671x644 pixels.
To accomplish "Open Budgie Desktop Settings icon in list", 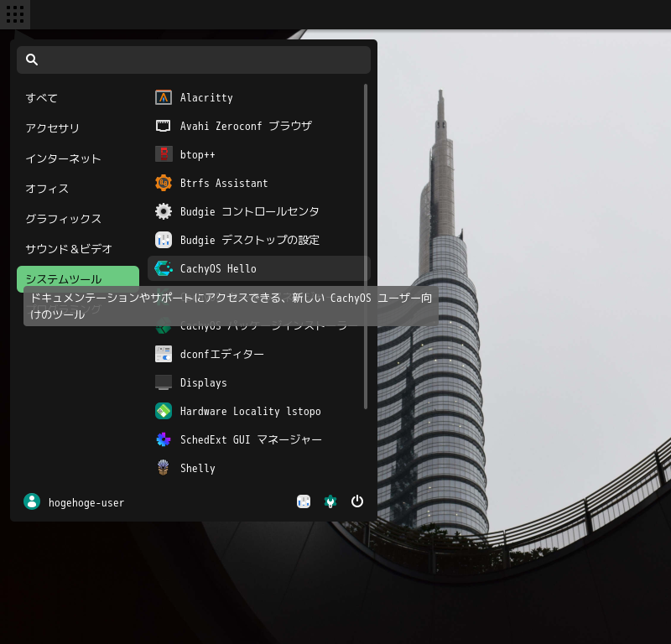I will (x=163, y=240).
